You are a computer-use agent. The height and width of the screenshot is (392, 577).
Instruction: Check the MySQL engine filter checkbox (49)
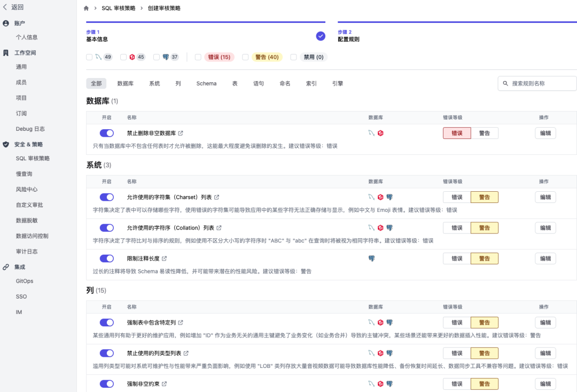click(x=89, y=57)
